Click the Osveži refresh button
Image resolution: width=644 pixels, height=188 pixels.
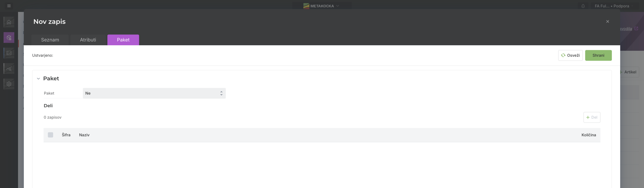[x=570, y=55]
